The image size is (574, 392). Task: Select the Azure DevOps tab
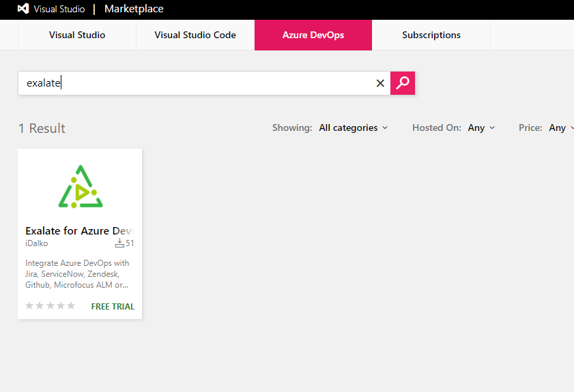tap(313, 35)
